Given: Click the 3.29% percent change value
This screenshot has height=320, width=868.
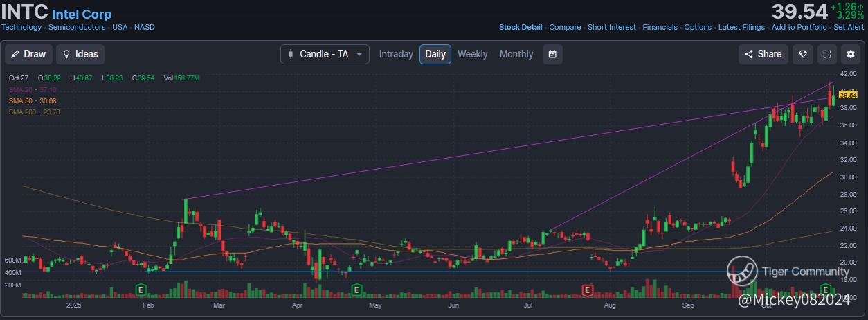Looking at the screenshot, I should [x=850, y=15].
